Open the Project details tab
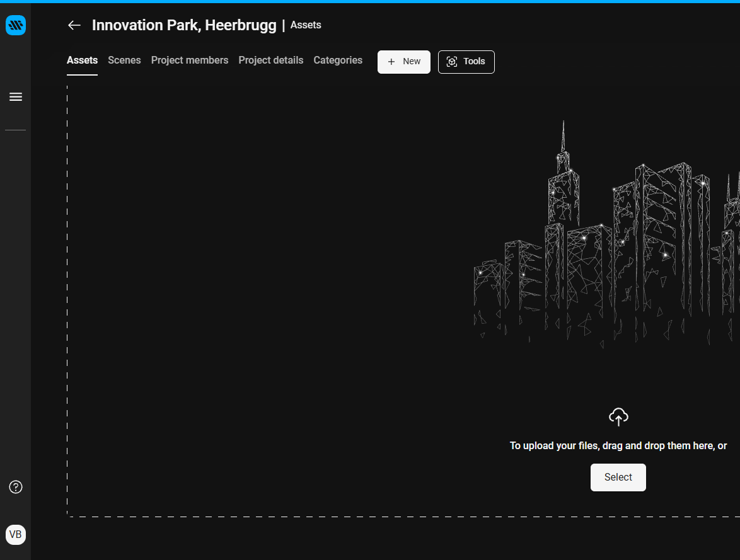This screenshot has width=740, height=560. pyautogui.click(x=271, y=60)
